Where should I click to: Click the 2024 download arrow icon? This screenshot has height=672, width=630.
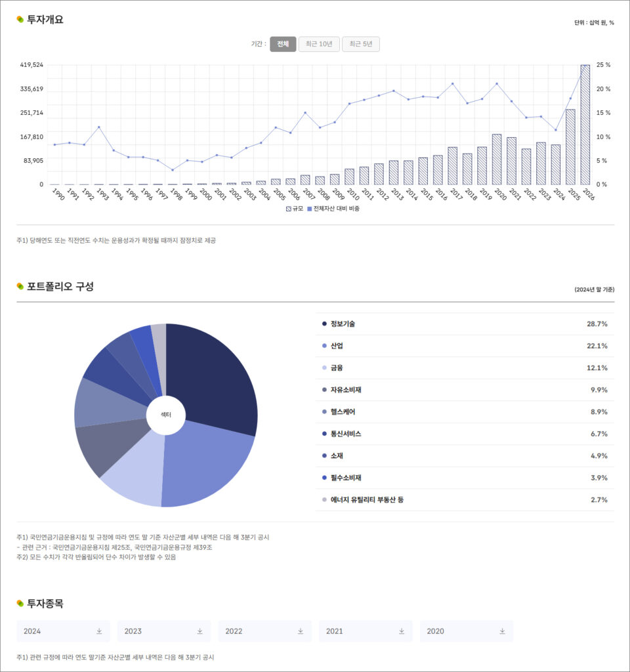99,631
